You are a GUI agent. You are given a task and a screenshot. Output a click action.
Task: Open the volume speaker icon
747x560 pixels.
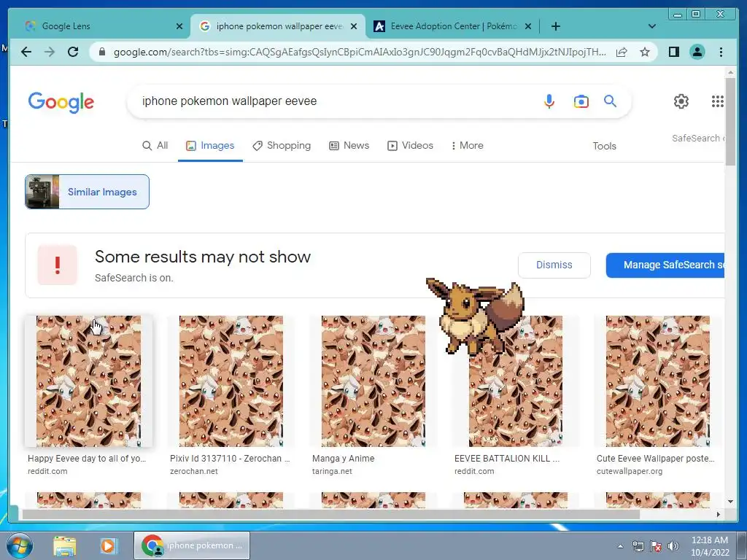click(x=673, y=546)
